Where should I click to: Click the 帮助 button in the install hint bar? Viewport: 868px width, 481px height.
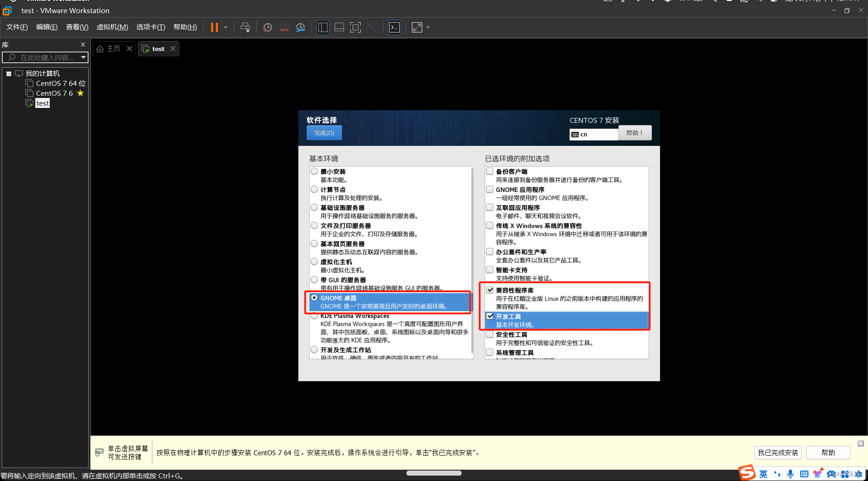[x=828, y=453]
